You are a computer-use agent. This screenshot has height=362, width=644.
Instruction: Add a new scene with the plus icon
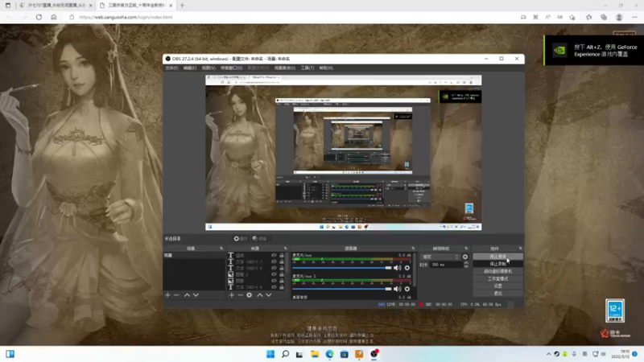click(167, 295)
